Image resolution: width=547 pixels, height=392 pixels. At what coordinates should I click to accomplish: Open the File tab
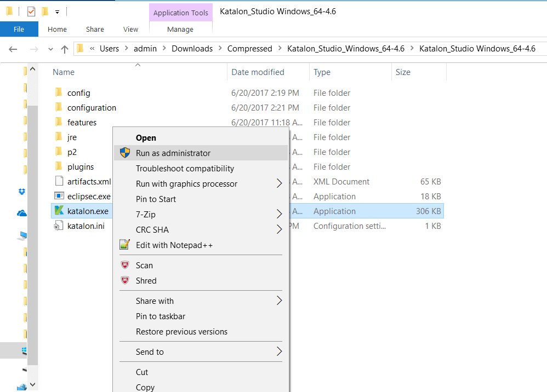tap(19, 29)
